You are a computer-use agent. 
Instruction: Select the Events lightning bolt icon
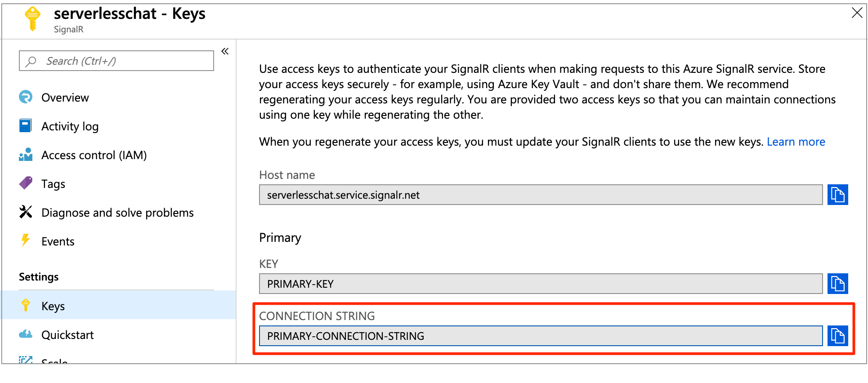coord(25,241)
